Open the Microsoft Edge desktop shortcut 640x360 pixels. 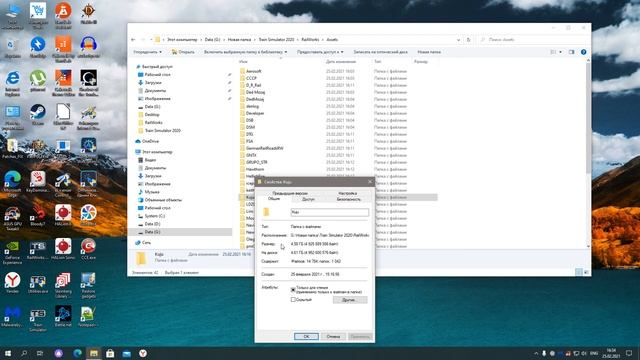click(13, 183)
